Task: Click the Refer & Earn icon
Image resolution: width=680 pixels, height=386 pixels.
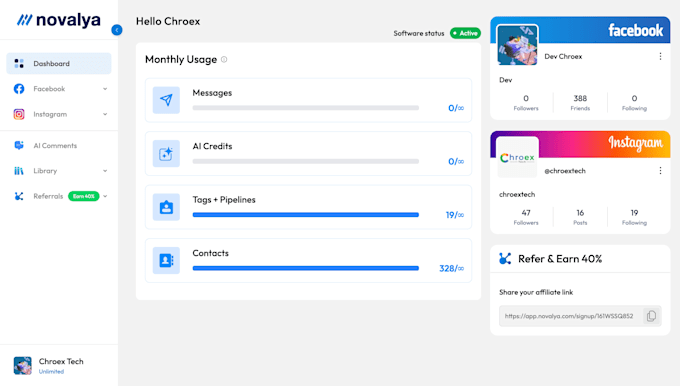Action: click(505, 259)
